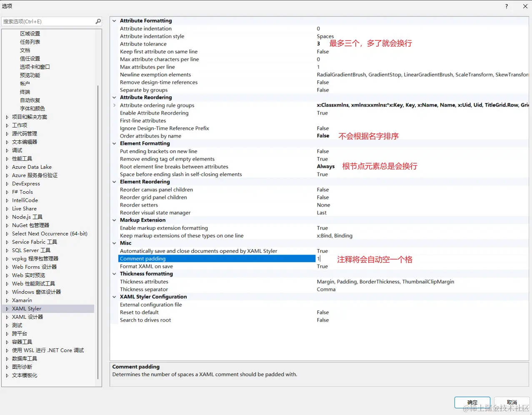
Task: Select Xamarin in options tree
Action: (22, 300)
